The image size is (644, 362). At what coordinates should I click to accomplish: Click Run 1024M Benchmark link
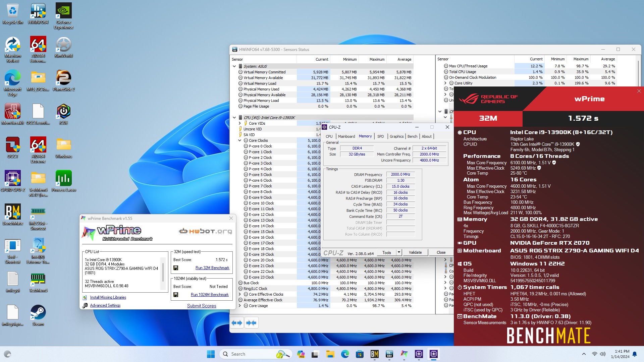coord(210,295)
